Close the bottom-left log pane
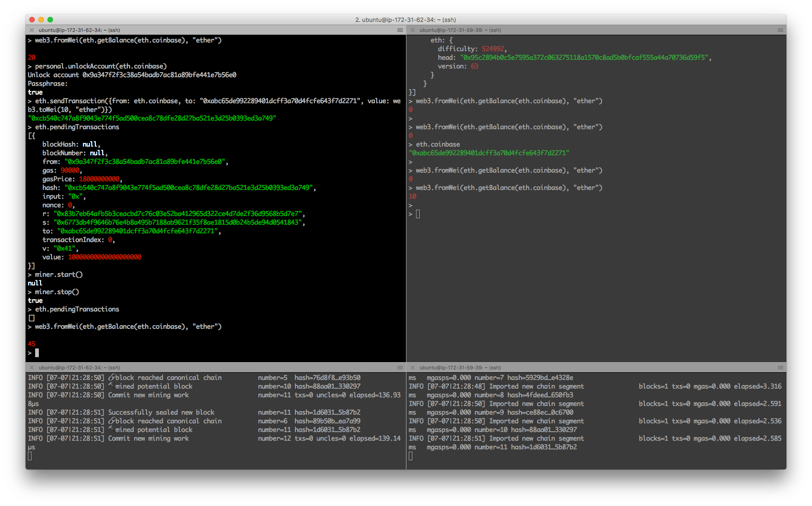 coord(32,368)
